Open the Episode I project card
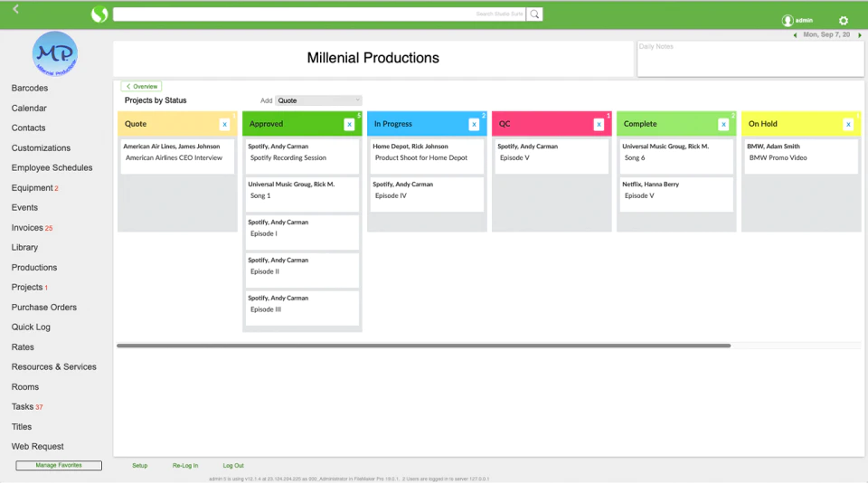 pyautogui.click(x=302, y=233)
